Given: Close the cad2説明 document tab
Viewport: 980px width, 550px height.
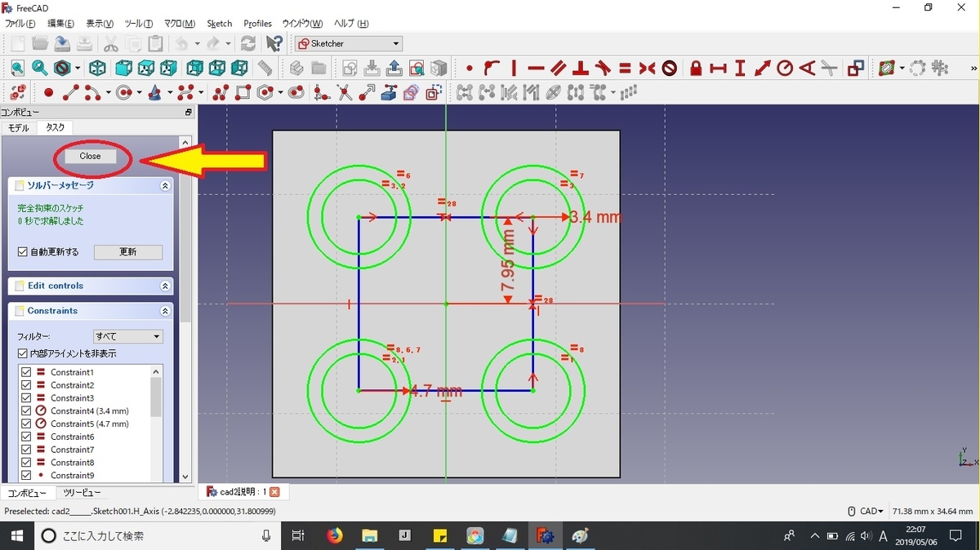Looking at the screenshot, I should click(x=274, y=492).
